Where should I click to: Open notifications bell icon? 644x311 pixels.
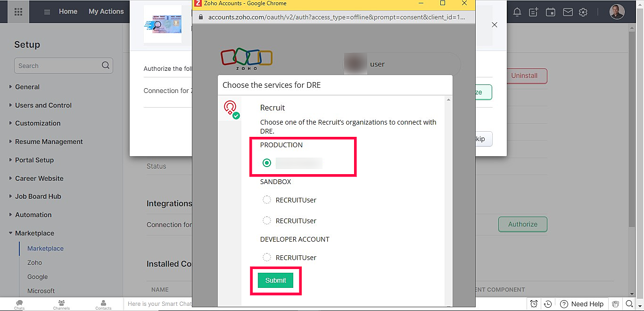point(517,12)
